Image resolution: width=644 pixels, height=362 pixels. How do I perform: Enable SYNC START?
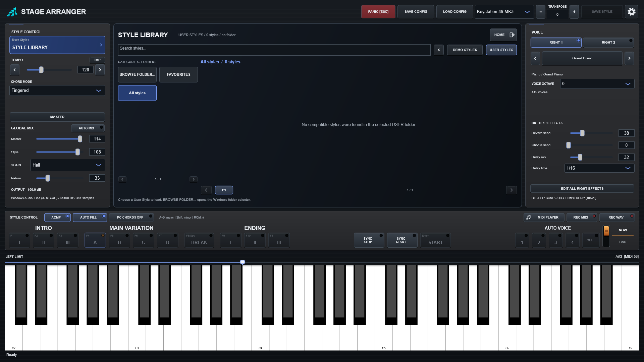point(402,240)
